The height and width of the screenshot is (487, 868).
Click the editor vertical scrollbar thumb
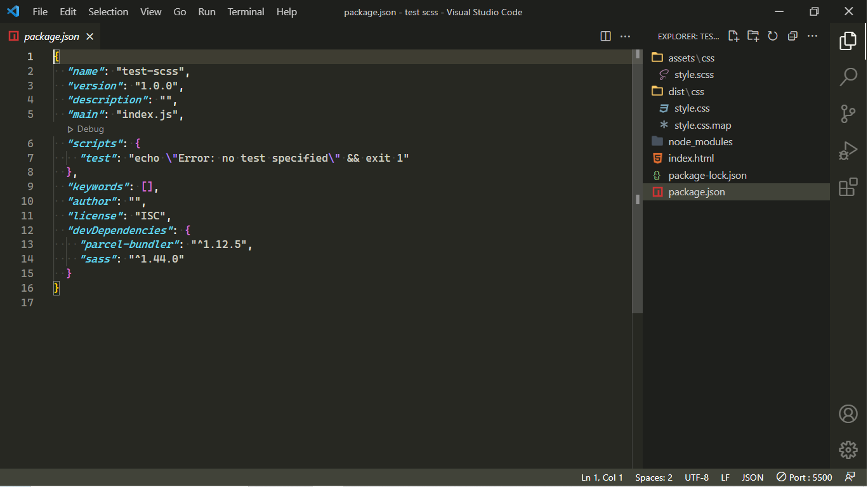637,181
